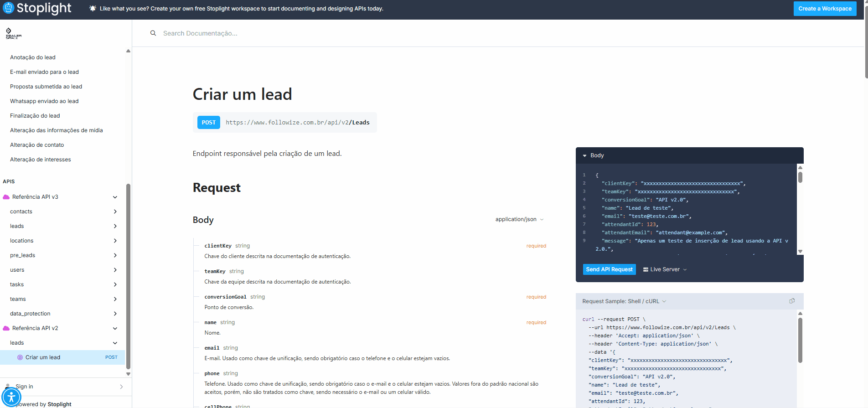
Task: Open the accessibility widget icon
Action: pos(11,398)
